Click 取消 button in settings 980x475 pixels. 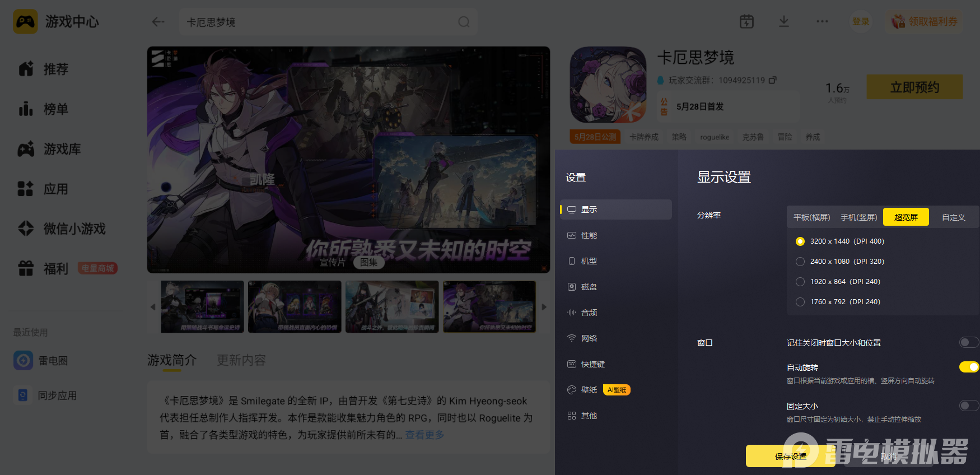click(x=889, y=456)
